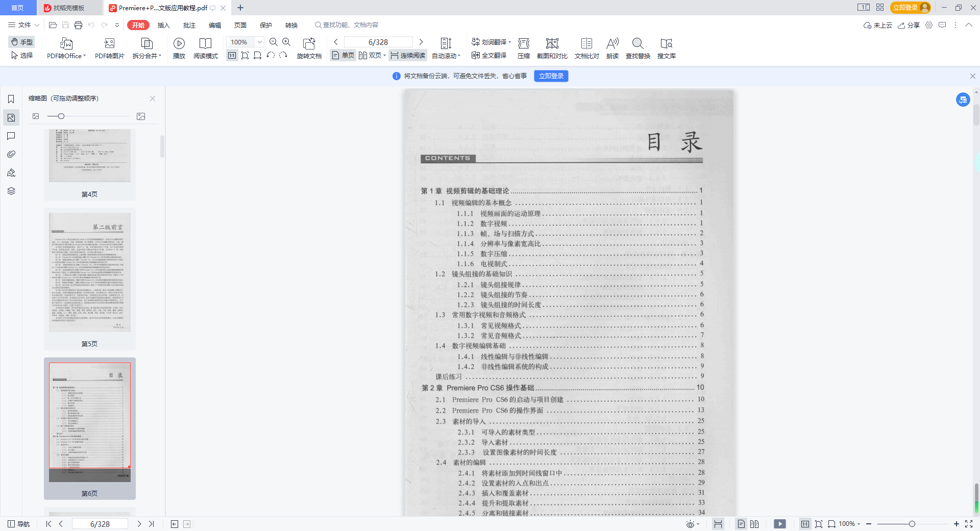
Task: Click the open-folder icon in quick access bar
Action: (x=53, y=25)
